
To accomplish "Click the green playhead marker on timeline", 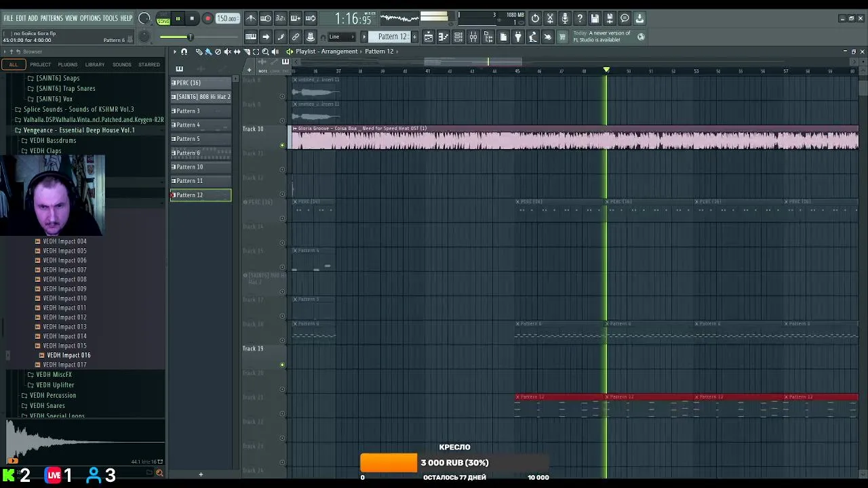I will click(x=606, y=70).
